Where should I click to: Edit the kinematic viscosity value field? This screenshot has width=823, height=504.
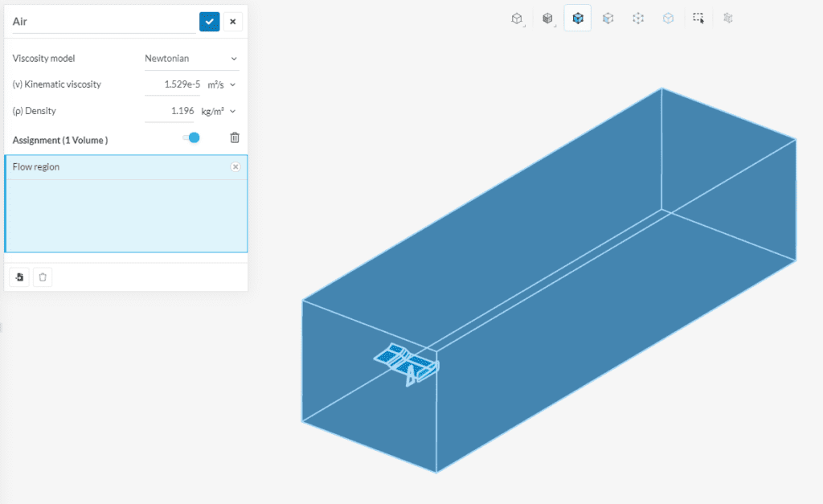point(173,84)
